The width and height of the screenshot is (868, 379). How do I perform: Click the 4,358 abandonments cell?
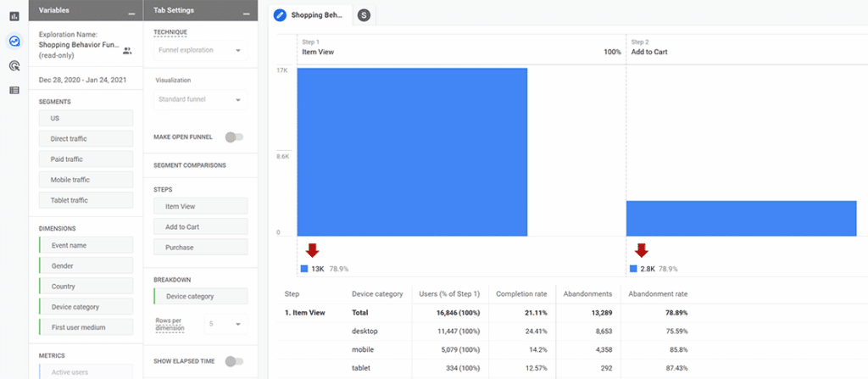point(603,349)
